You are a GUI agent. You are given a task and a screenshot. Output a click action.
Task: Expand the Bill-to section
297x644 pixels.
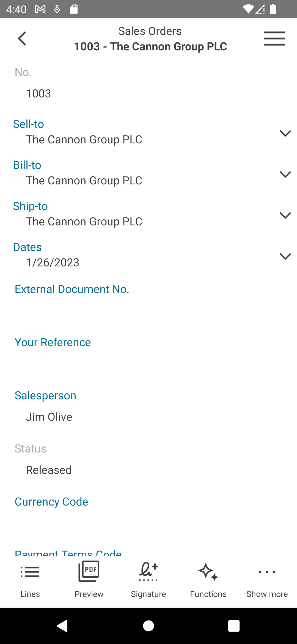point(285,174)
